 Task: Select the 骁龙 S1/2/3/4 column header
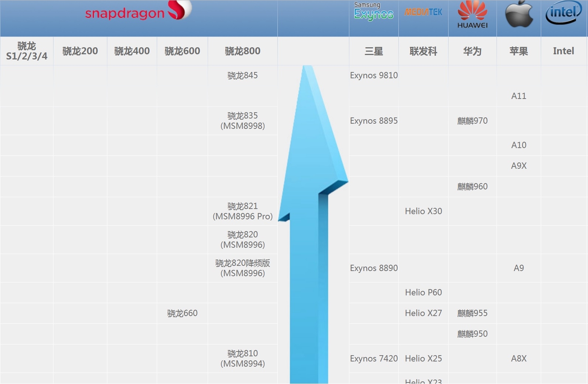27,51
